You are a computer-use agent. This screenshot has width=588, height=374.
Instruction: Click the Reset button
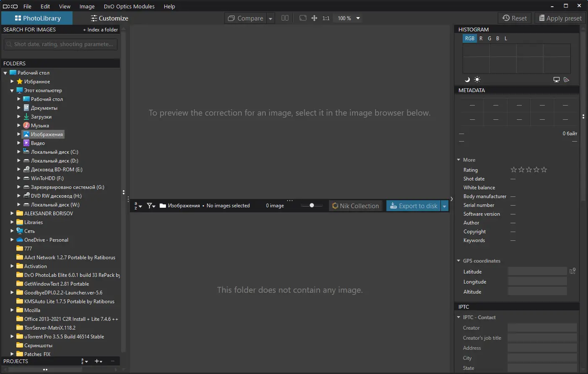[515, 18]
